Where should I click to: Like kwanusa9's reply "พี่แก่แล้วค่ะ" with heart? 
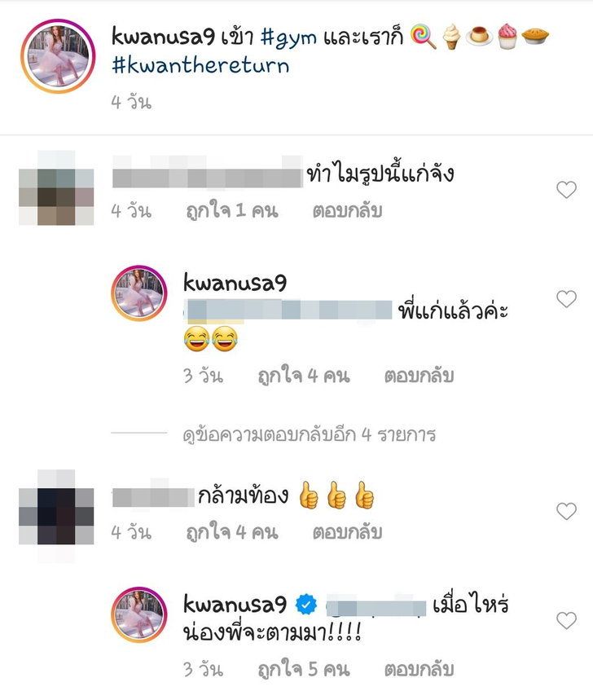(566, 299)
